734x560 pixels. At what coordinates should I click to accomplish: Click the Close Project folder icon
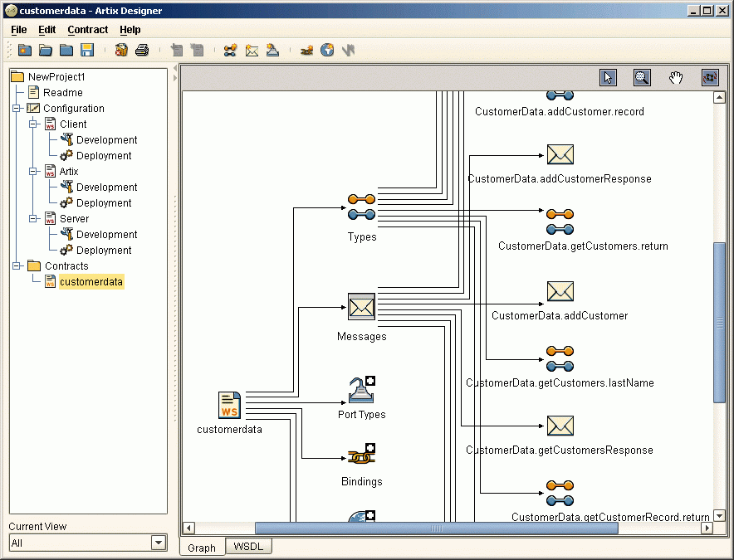pyautogui.click(x=66, y=50)
